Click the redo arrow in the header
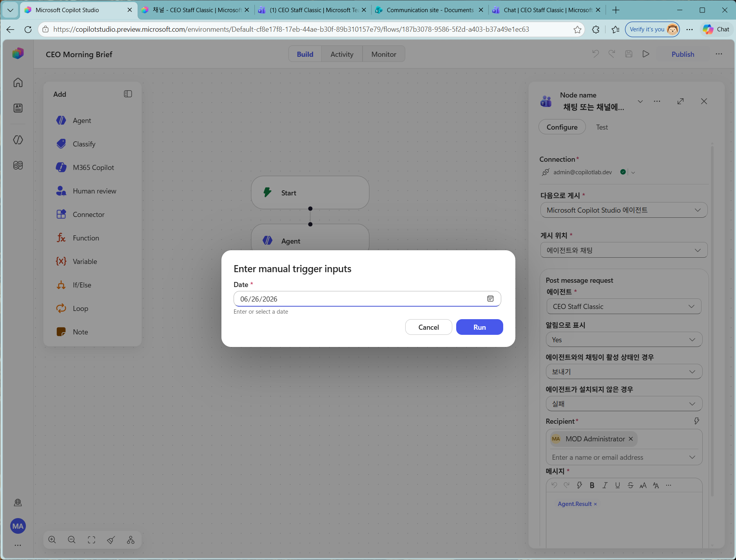Viewport: 736px width, 560px height. point(612,54)
